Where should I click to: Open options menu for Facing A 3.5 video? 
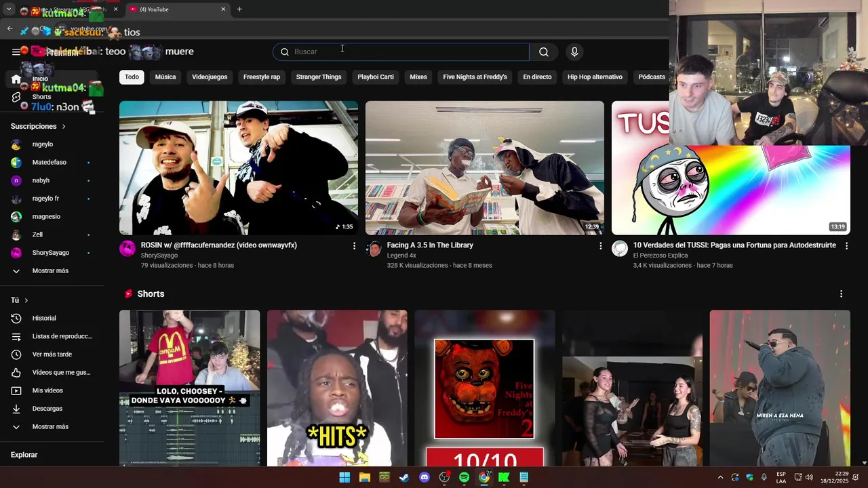click(x=600, y=246)
